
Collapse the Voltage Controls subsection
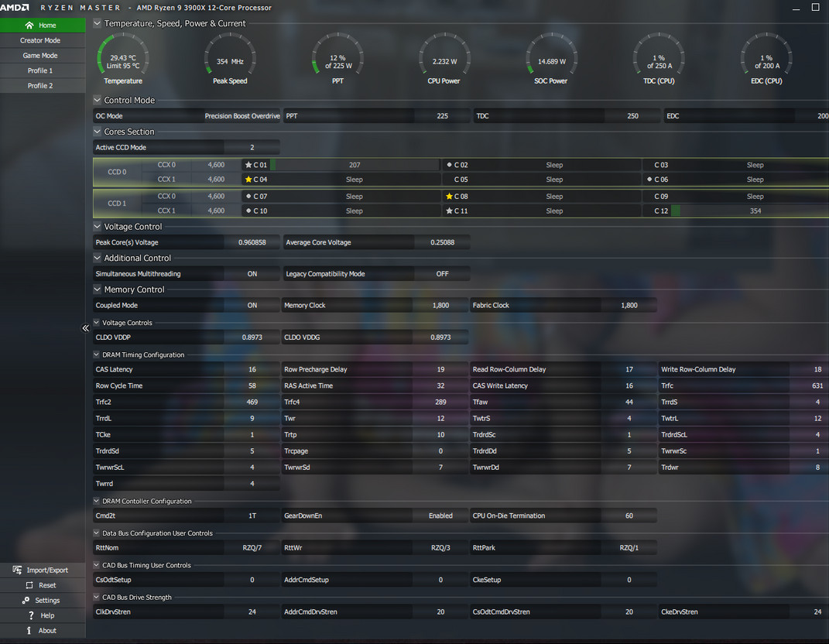coord(96,323)
